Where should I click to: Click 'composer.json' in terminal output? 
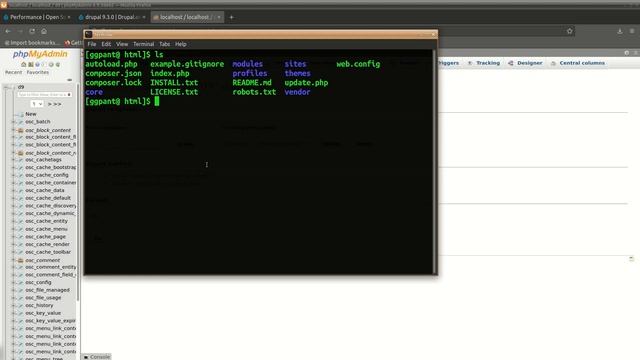pyautogui.click(x=113, y=73)
